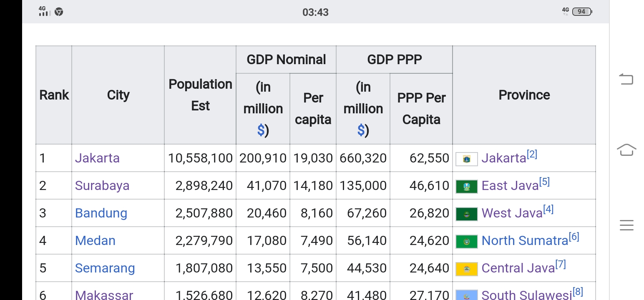Click the East Java flag icon
The image size is (644, 300).
click(467, 186)
